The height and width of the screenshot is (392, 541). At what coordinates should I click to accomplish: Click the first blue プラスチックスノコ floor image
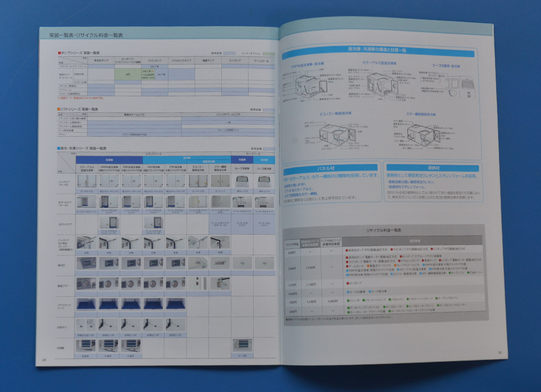coord(85,304)
